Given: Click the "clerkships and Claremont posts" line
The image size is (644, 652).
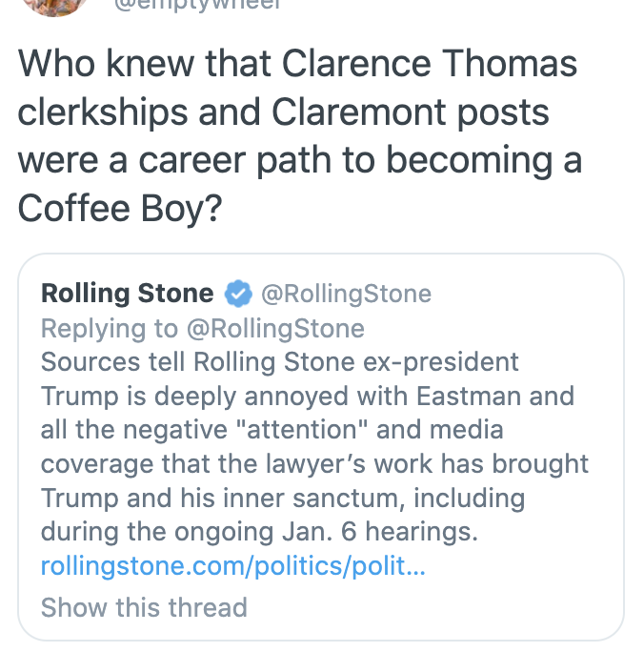Looking at the screenshot, I should (x=284, y=112).
